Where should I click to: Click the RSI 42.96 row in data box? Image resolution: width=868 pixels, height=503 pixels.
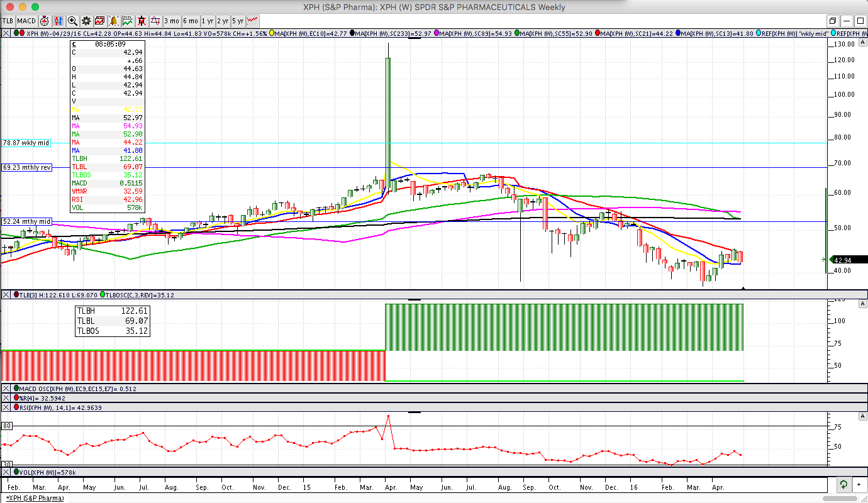pos(108,199)
